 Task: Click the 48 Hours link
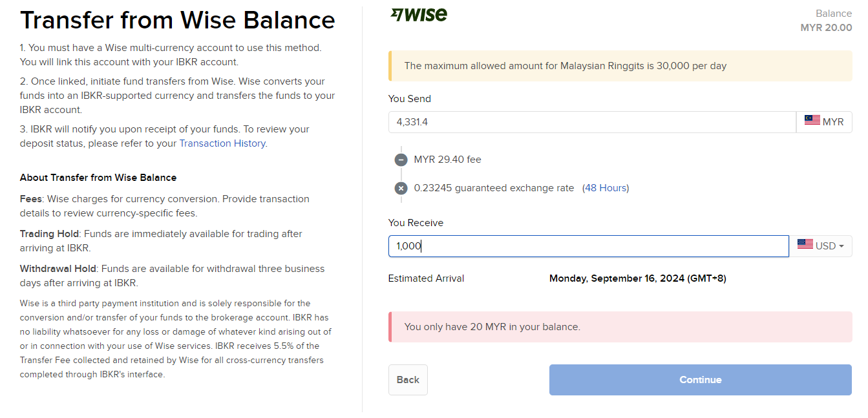[606, 188]
